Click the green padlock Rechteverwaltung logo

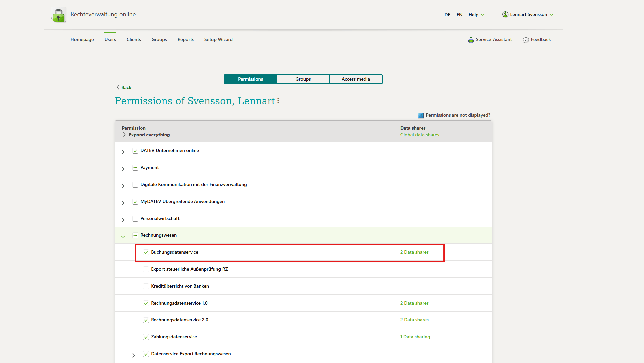coord(59,15)
